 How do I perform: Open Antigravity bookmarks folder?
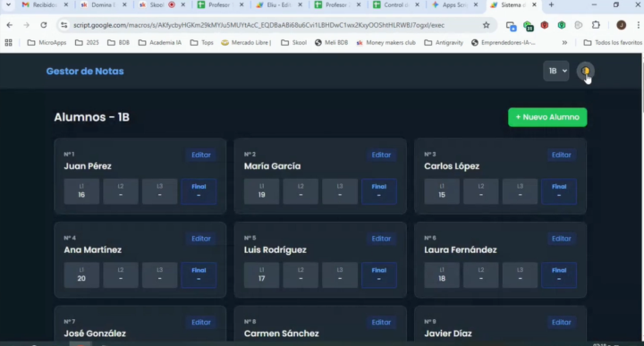pos(444,42)
